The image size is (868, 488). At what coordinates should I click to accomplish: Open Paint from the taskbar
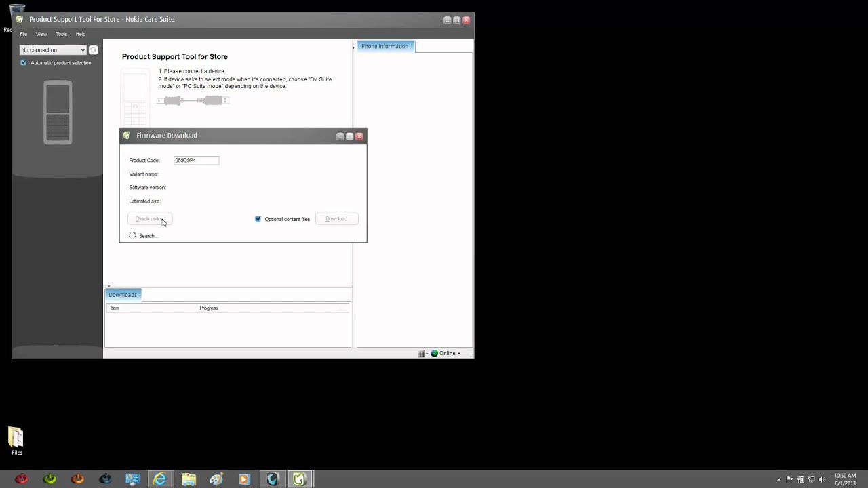(x=216, y=479)
